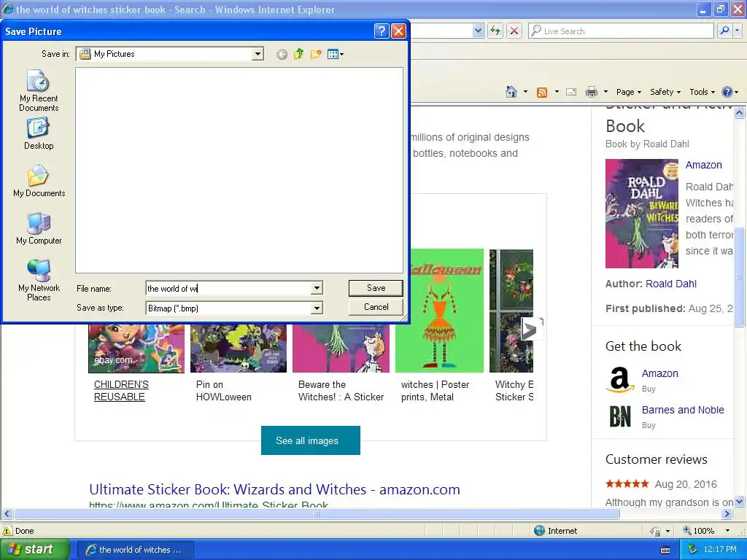Open search provider options dropdown
This screenshot has width=747, height=560.
click(737, 31)
